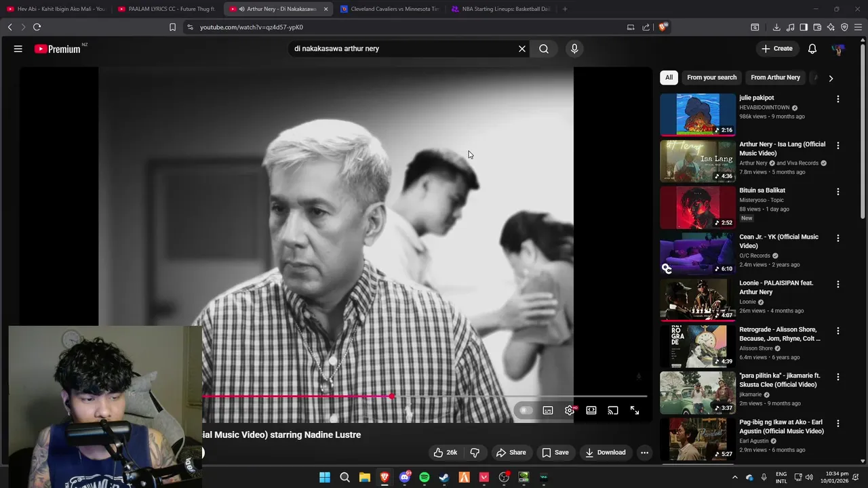868x488 pixels.
Task: Open Bituin sa Balikat thumbnail
Action: (697, 207)
